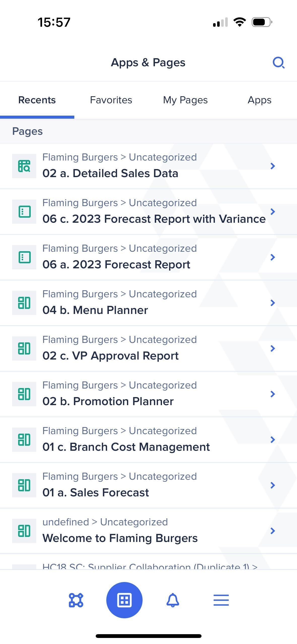Expand the Welcome to Flaming Burgers chevron
Viewport: 297px width, 644px height.
273,531
